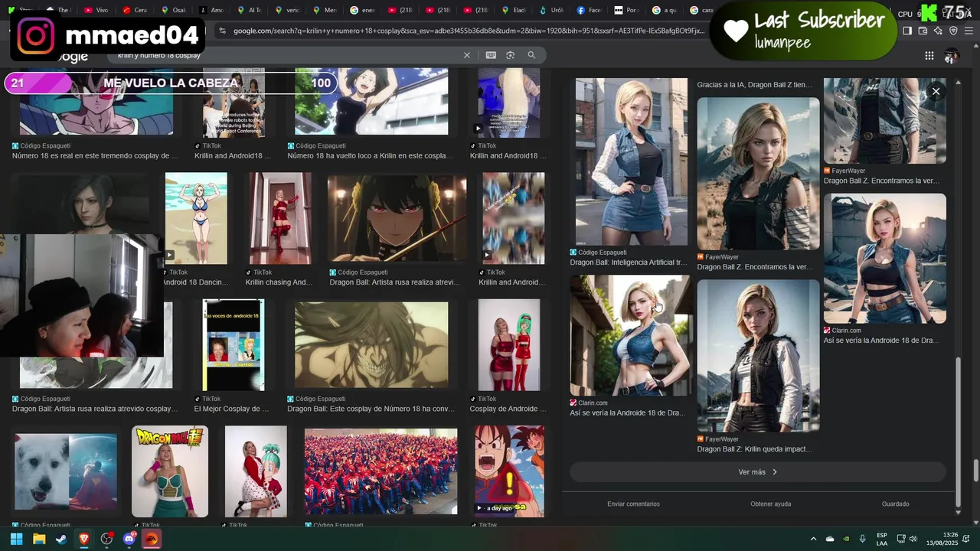The image size is (980, 551).
Task: Open the Spider-Man crowd image thumbnail
Action: (x=381, y=471)
